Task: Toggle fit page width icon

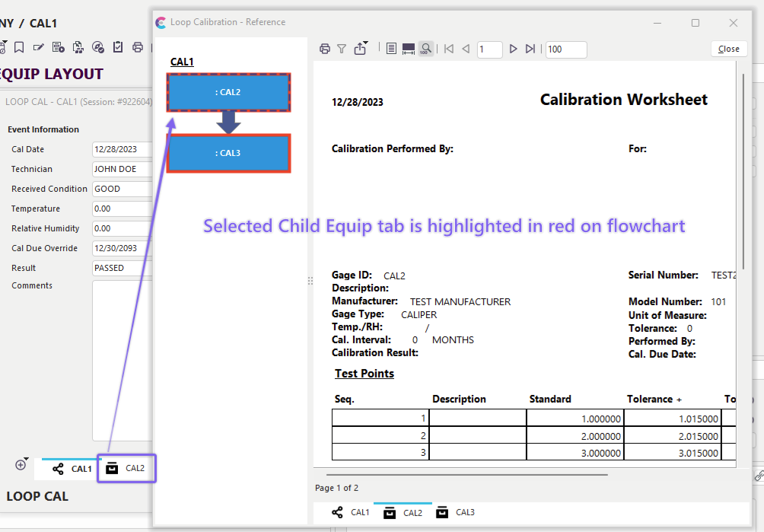Action: coord(409,49)
